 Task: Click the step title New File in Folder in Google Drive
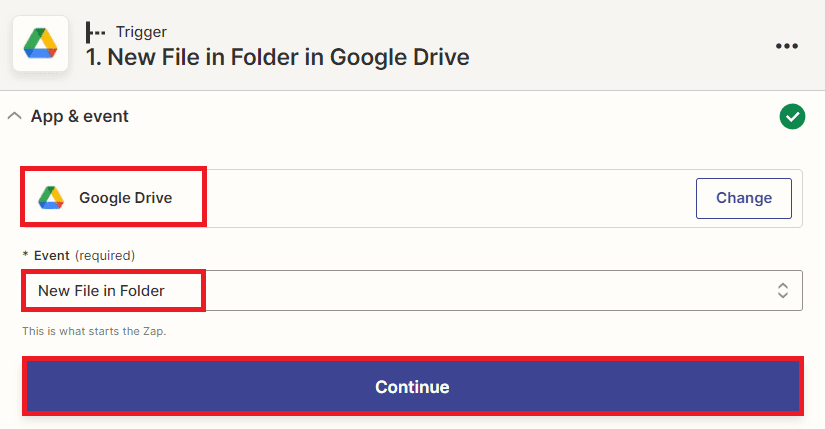click(278, 57)
